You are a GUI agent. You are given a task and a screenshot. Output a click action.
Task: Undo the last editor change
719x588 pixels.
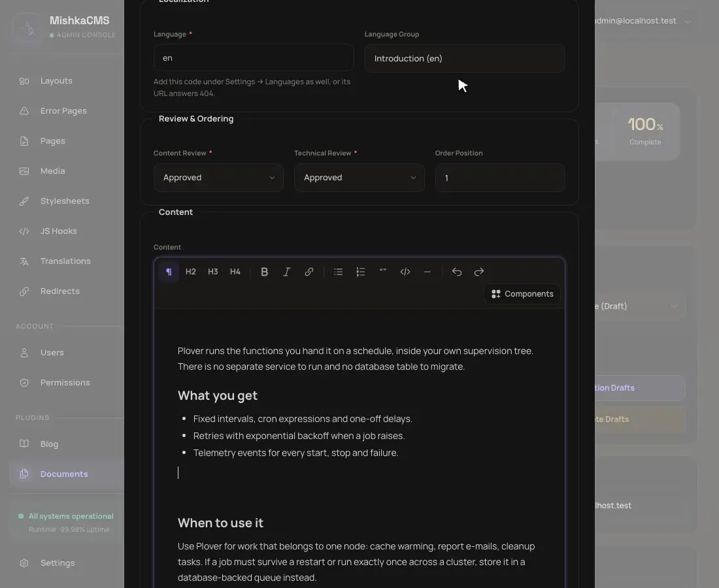coord(457,272)
